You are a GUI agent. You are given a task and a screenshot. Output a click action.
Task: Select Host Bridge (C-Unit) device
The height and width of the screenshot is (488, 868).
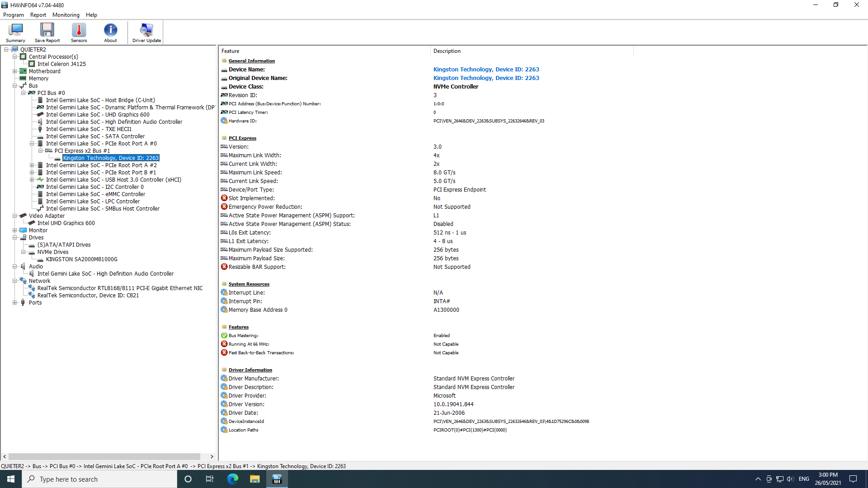100,100
